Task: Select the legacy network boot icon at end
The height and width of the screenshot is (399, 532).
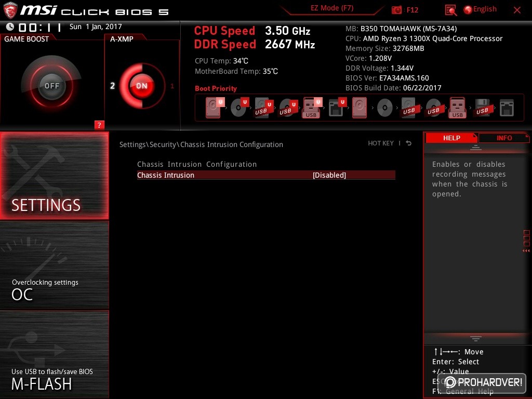Action: [507, 108]
